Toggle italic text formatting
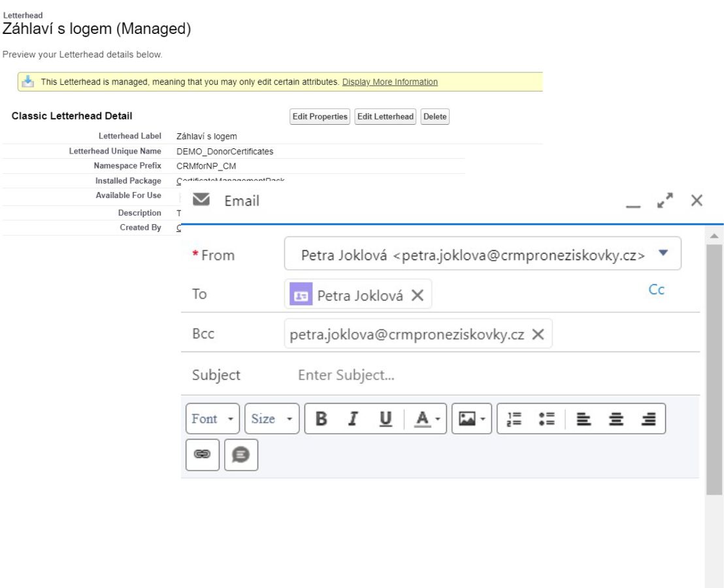The height and width of the screenshot is (588, 724). [354, 419]
